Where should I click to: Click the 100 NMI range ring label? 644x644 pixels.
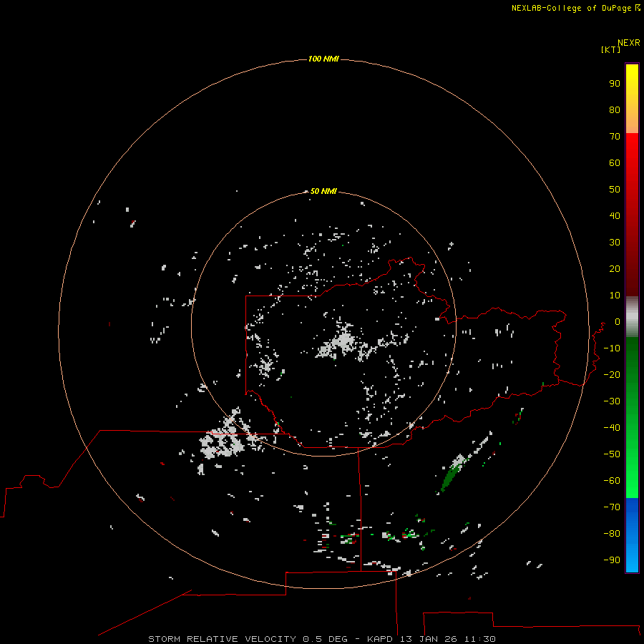point(323,59)
